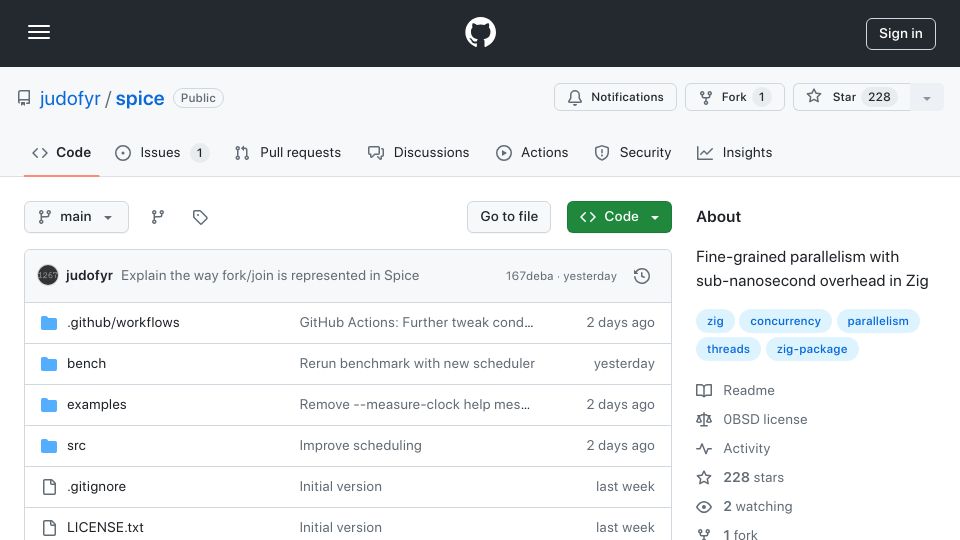Image resolution: width=960 pixels, height=540 pixels.
Task: Open the hamburger navigation menu
Action: point(39,32)
